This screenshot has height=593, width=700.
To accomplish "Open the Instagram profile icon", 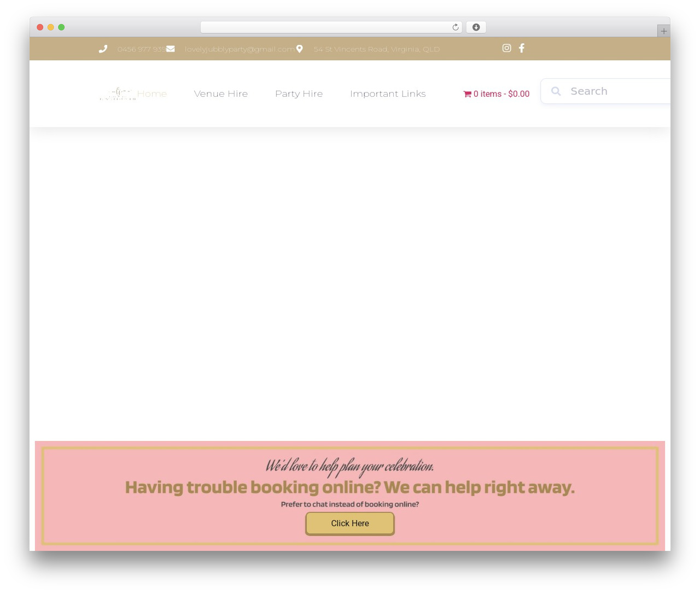I will coord(507,48).
